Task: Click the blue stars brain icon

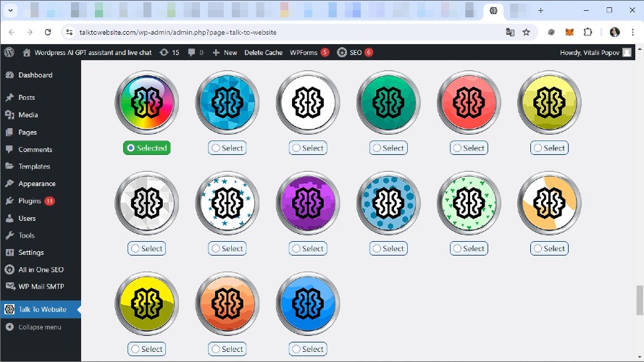Action: [227, 203]
